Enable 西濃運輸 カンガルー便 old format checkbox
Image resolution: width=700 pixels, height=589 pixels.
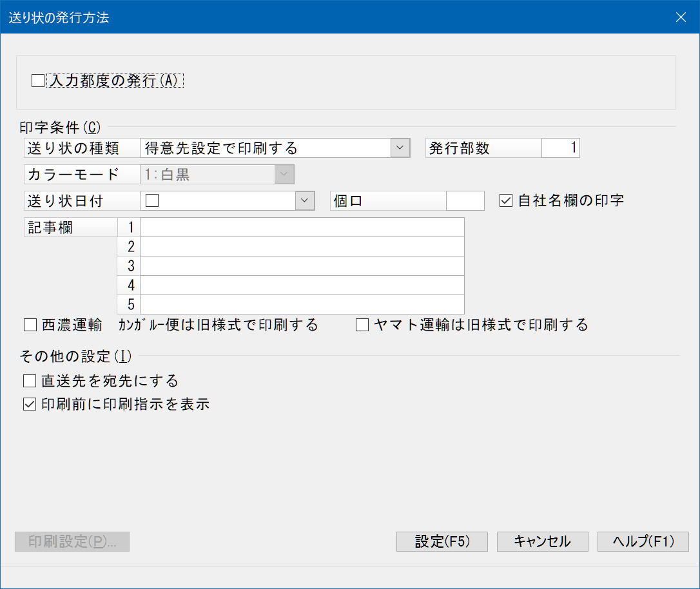tap(30, 325)
